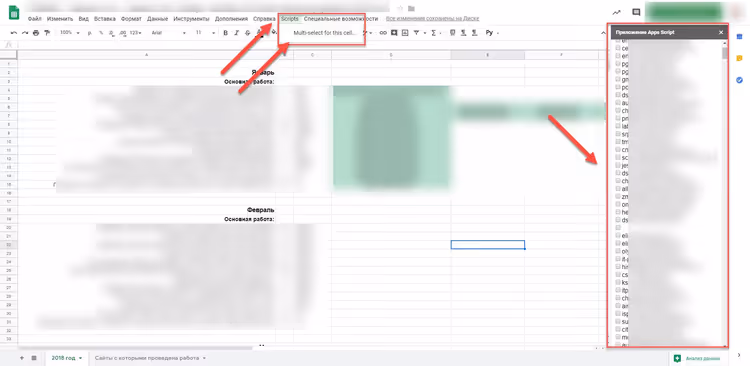Screen dimensions: 750x366
Task: Choose 'Multi-select for this cell...' entry
Action: click(x=325, y=33)
